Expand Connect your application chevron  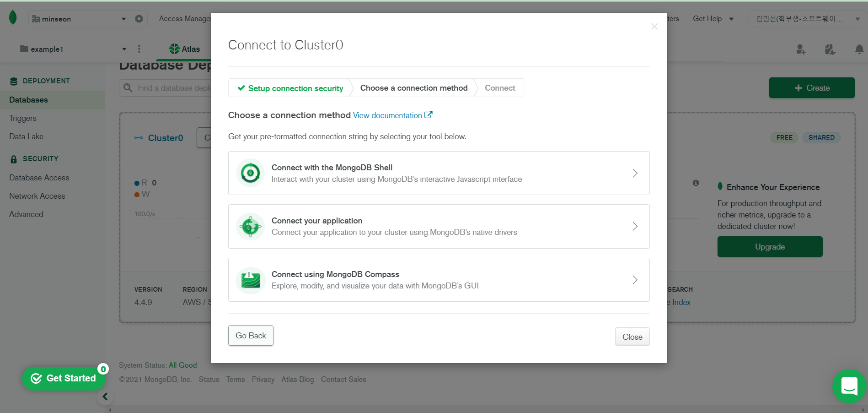click(x=635, y=226)
